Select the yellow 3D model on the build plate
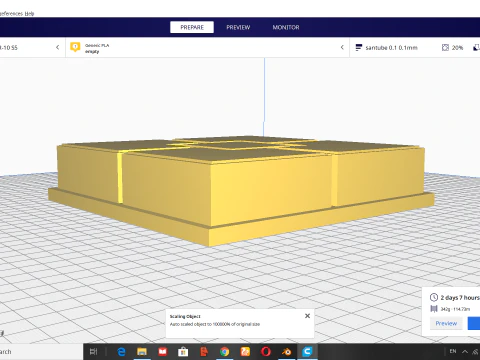Image resolution: width=480 pixels, height=360 pixels. click(241, 190)
